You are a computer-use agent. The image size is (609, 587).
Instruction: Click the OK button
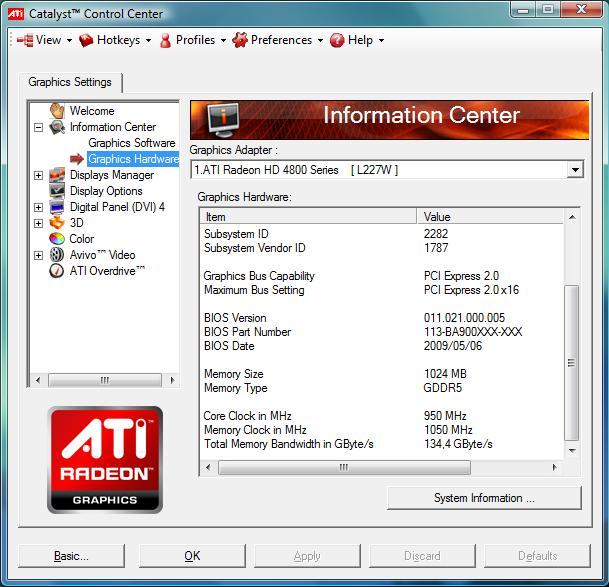point(192,556)
